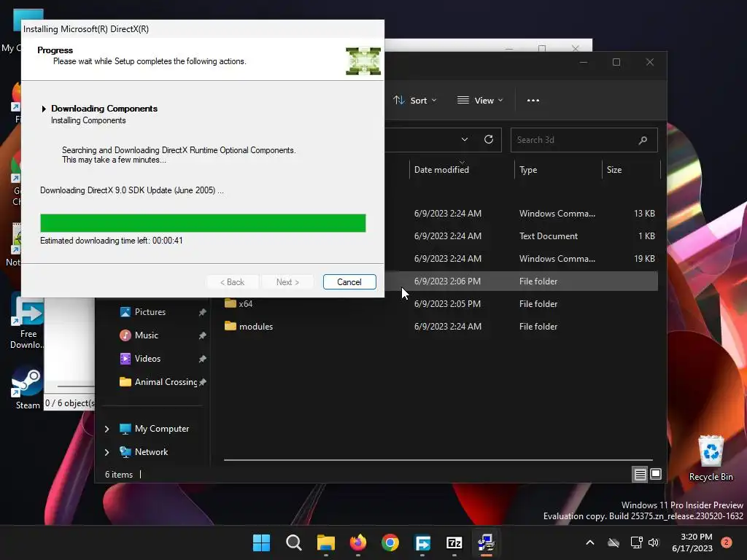Unpin Music using its pin icon
747x560 pixels.
(203, 335)
